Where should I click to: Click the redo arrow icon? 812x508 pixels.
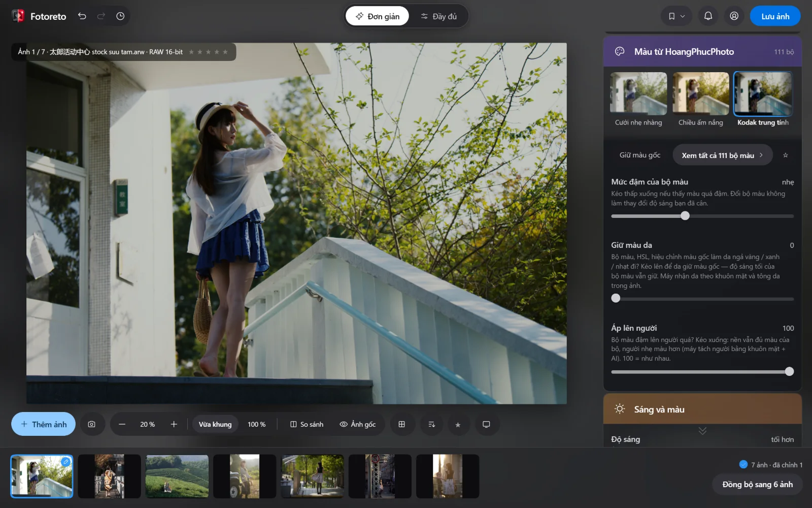[101, 16]
